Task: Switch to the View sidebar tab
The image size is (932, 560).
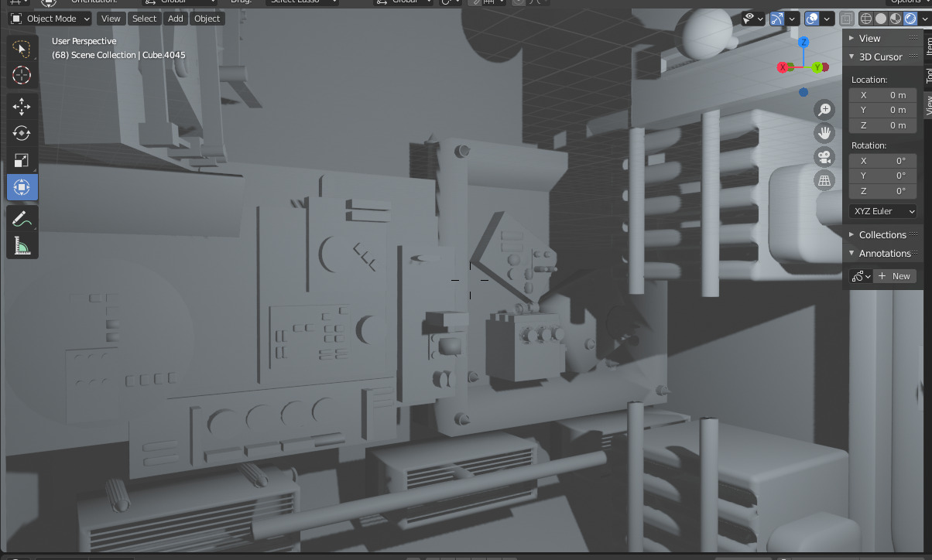Action: 928,104
